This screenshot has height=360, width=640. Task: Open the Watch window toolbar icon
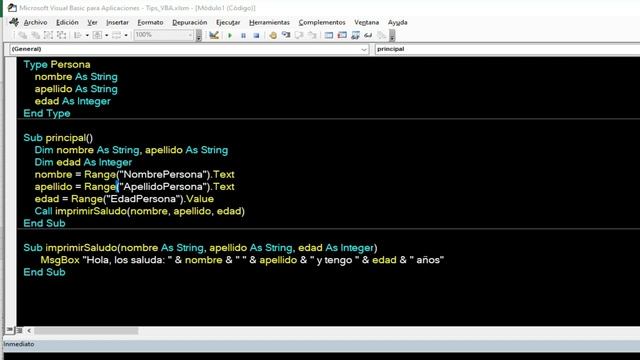click(x=355, y=36)
